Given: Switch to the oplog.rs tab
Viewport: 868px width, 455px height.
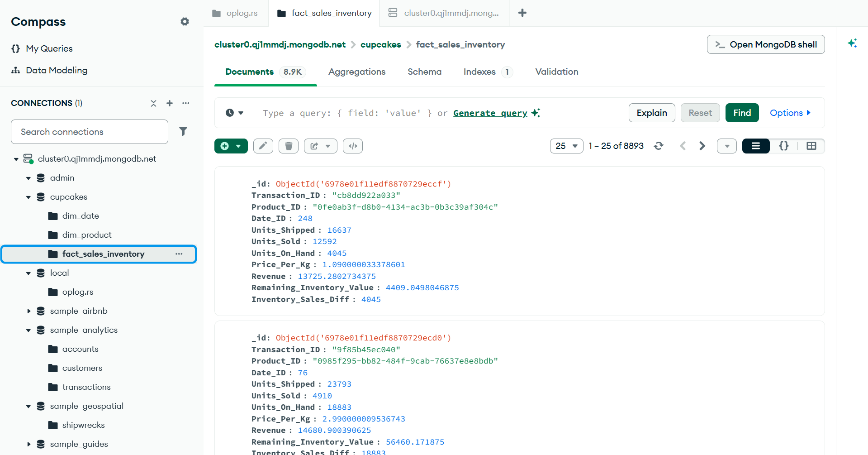Looking at the screenshot, I should pos(236,13).
